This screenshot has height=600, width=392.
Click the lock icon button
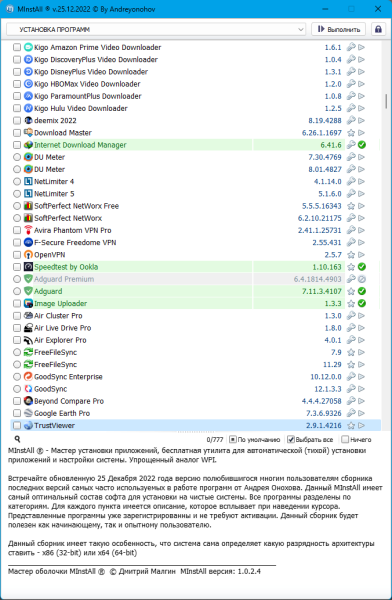coord(378,29)
